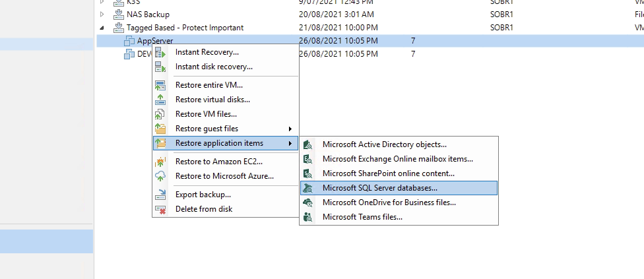Click the Restore virtual disks icon
Image resolution: width=644 pixels, height=279 pixels.
click(x=160, y=100)
